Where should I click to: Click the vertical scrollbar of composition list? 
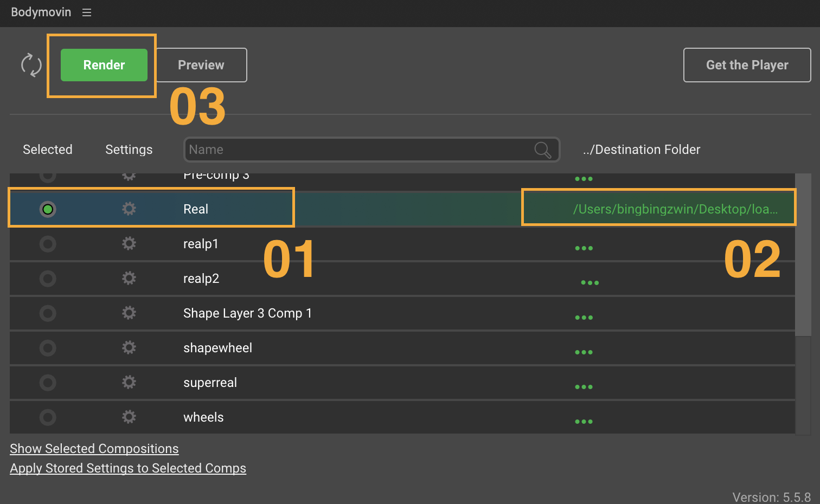pyautogui.click(x=803, y=255)
